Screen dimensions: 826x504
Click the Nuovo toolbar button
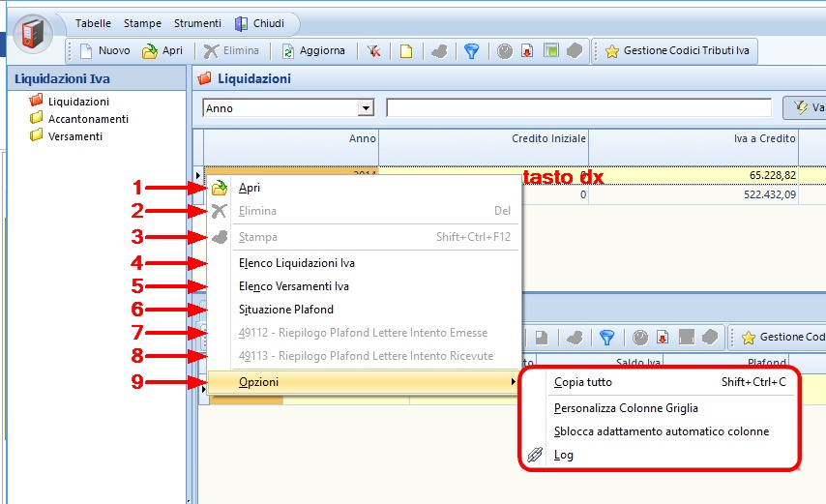coord(103,51)
